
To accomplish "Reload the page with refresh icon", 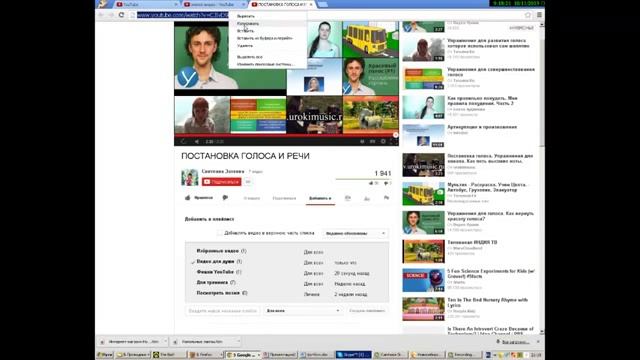I will 121,15.
